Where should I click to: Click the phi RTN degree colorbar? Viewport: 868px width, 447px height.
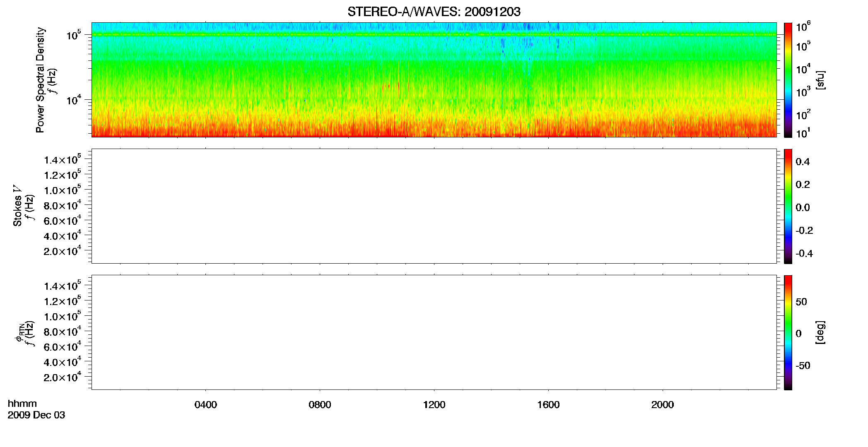788,332
